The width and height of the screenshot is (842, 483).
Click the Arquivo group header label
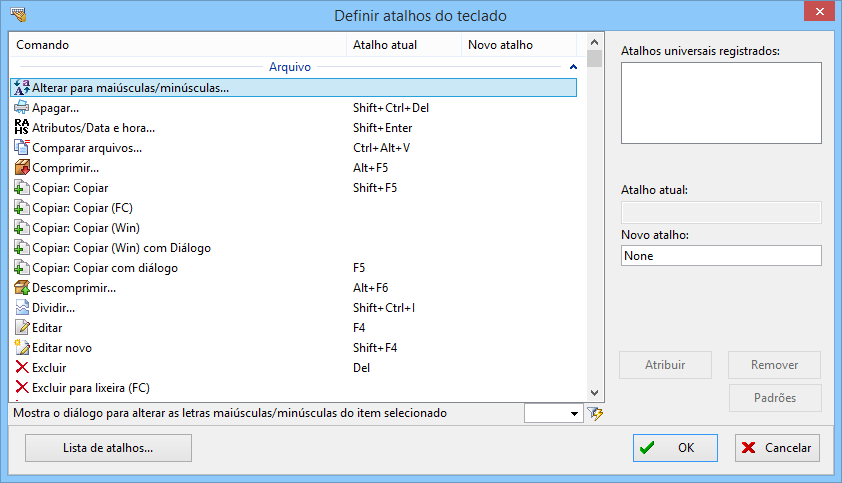(290, 67)
